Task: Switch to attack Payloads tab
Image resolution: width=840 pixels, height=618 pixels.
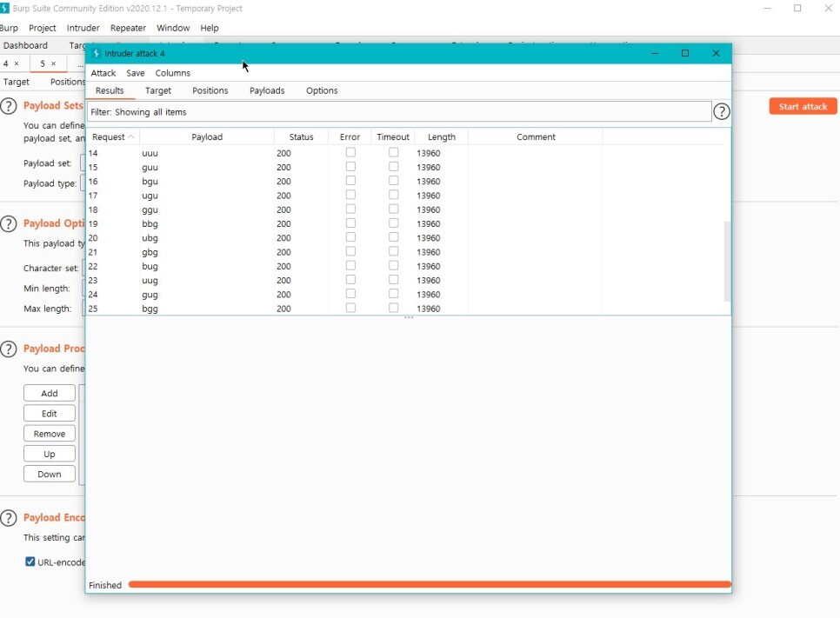Action: click(267, 90)
